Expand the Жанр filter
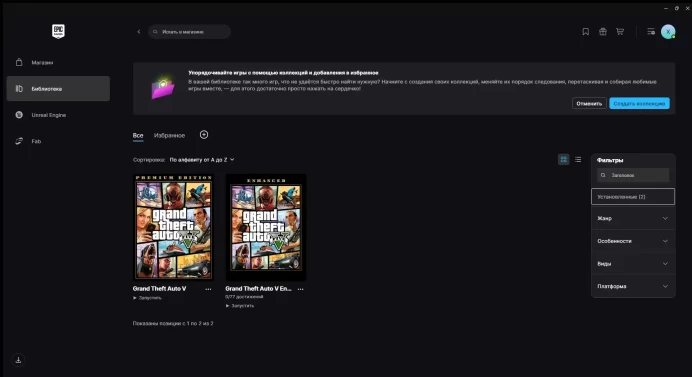692x377 pixels. point(633,218)
